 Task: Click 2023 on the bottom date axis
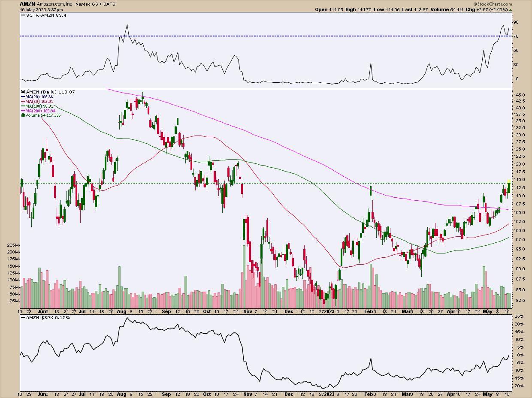[x=329, y=393]
